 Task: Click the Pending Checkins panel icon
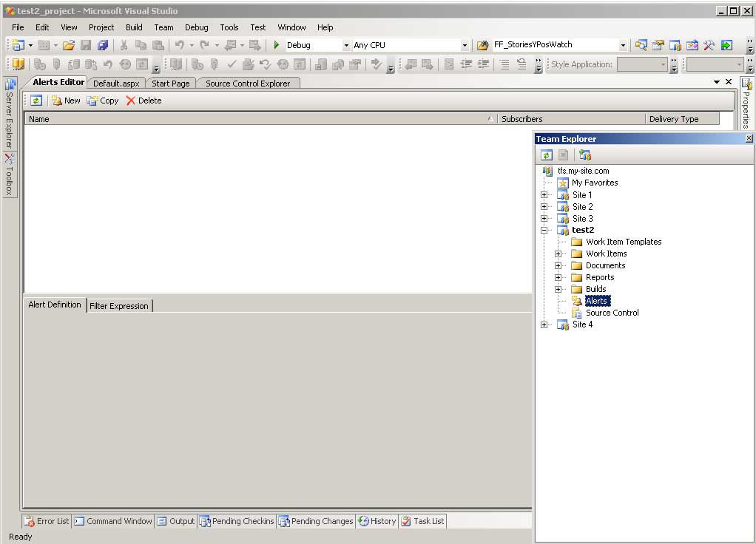(x=205, y=521)
